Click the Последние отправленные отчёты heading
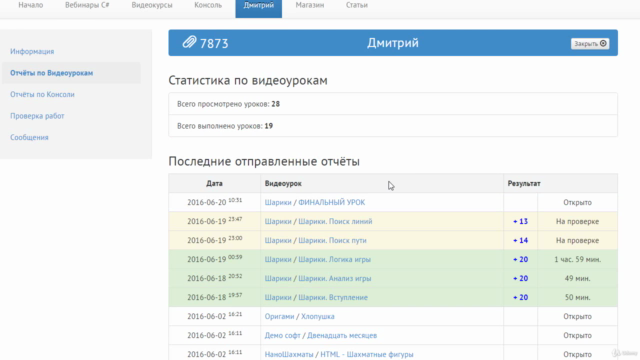This screenshot has width=640, height=360. 264,161
